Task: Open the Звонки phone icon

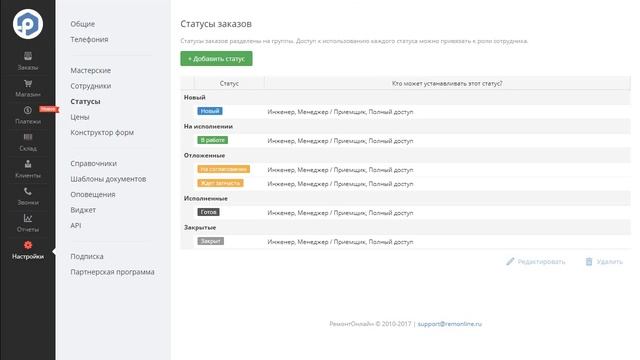Action: [x=28, y=191]
